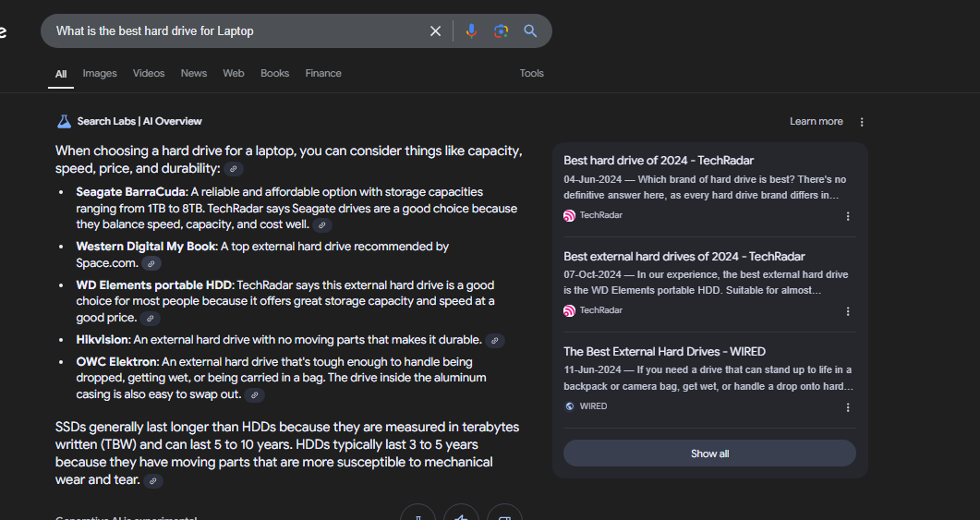The image size is (980, 520).
Task: Click the WIRED globe favicon
Action: (x=569, y=406)
